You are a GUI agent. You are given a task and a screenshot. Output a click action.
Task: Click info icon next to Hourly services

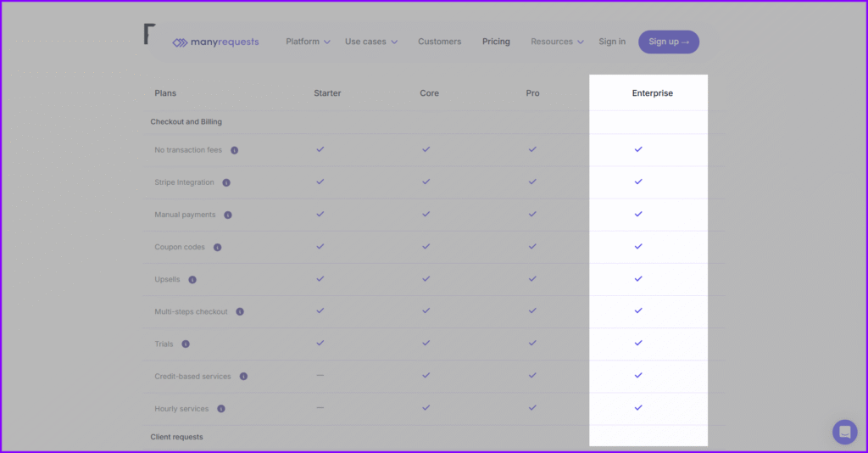tap(221, 409)
